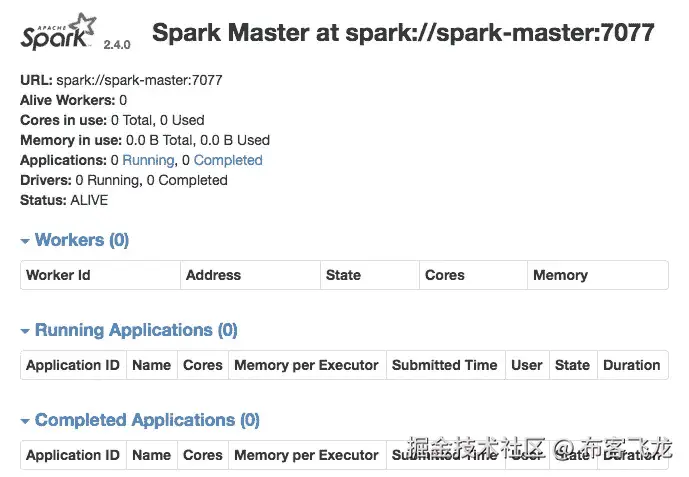This screenshot has height=477, width=689.
Task: Sort Running Applications by Application ID
Action: click(x=73, y=365)
